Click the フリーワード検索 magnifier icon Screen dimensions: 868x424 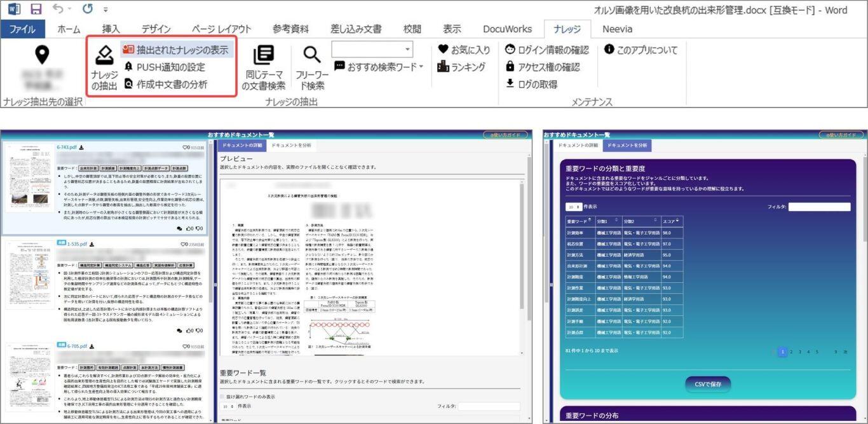point(311,57)
